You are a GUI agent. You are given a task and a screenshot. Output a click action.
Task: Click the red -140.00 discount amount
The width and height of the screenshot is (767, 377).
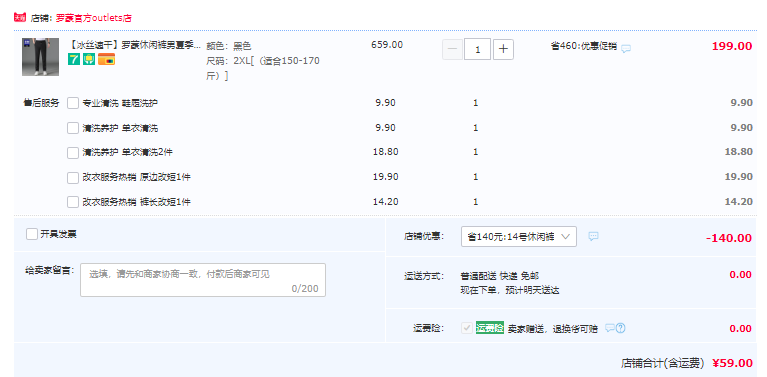point(729,238)
